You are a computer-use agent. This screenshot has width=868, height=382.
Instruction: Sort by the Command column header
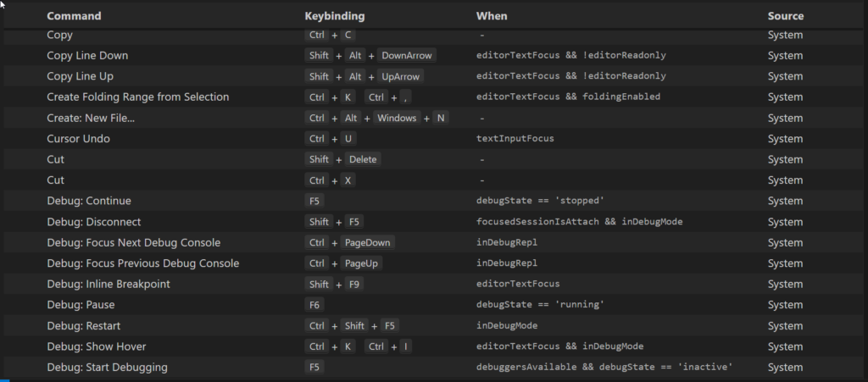[x=74, y=16]
